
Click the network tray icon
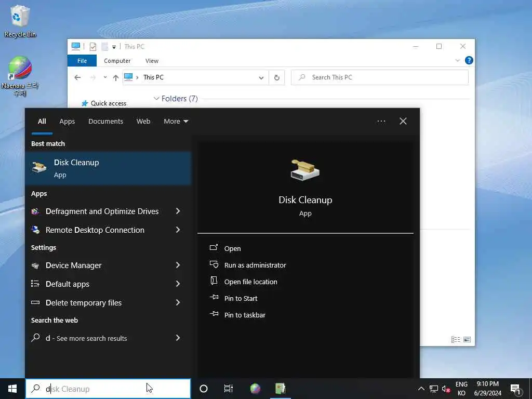point(434,389)
